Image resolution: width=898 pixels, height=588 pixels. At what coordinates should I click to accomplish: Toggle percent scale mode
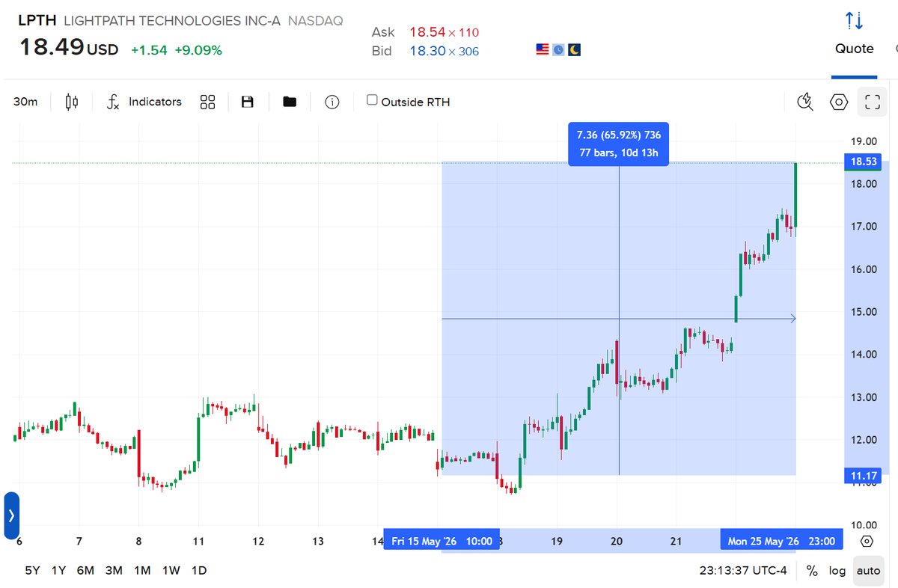(x=812, y=571)
